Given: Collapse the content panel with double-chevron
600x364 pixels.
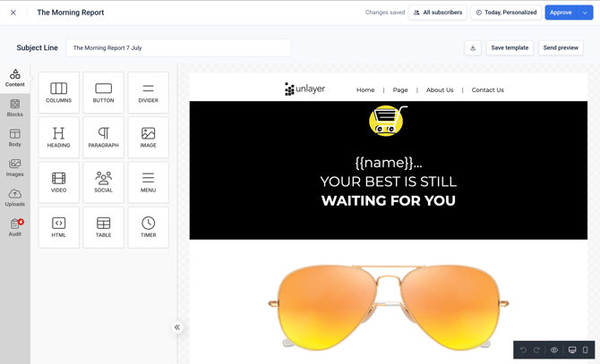Looking at the screenshot, I should coord(177,327).
